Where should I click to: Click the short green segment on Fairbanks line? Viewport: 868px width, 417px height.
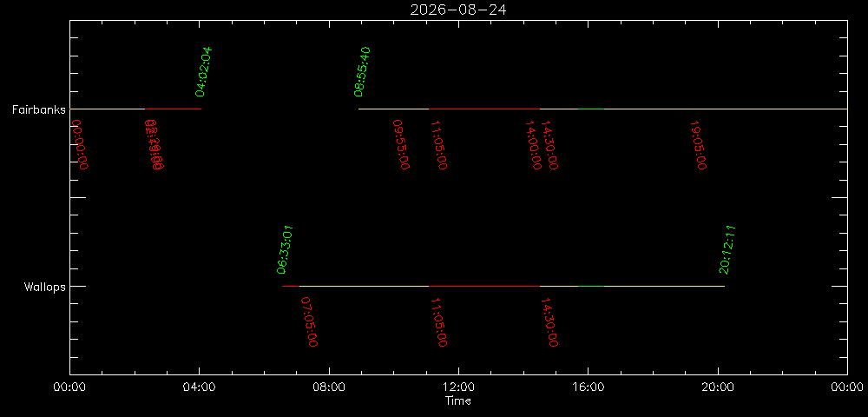click(591, 109)
